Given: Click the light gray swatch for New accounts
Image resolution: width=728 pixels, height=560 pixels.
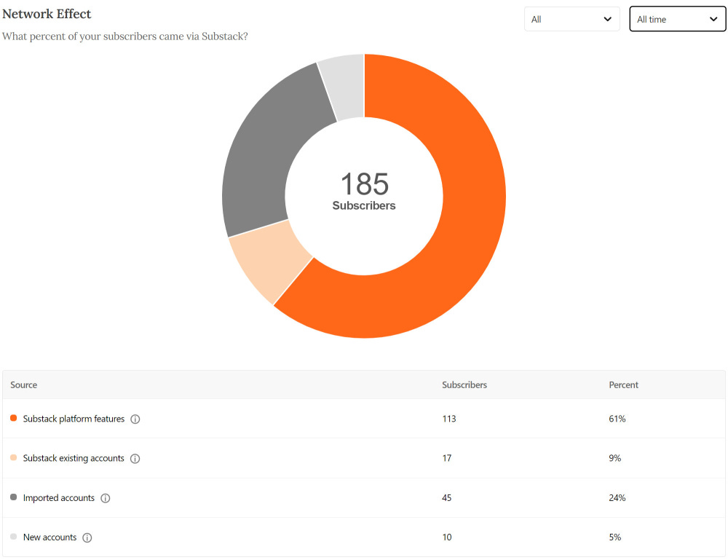Looking at the screenshot, I should point(13,536).
